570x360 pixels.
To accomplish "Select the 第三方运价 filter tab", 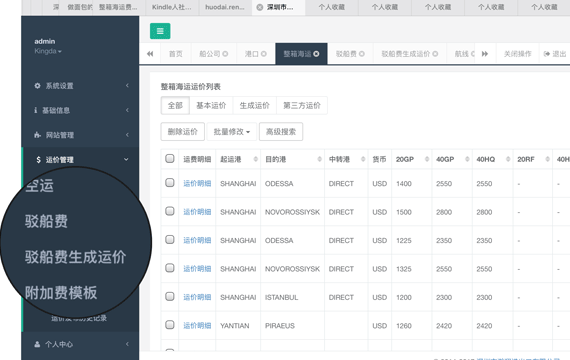I will click(302, 105).
